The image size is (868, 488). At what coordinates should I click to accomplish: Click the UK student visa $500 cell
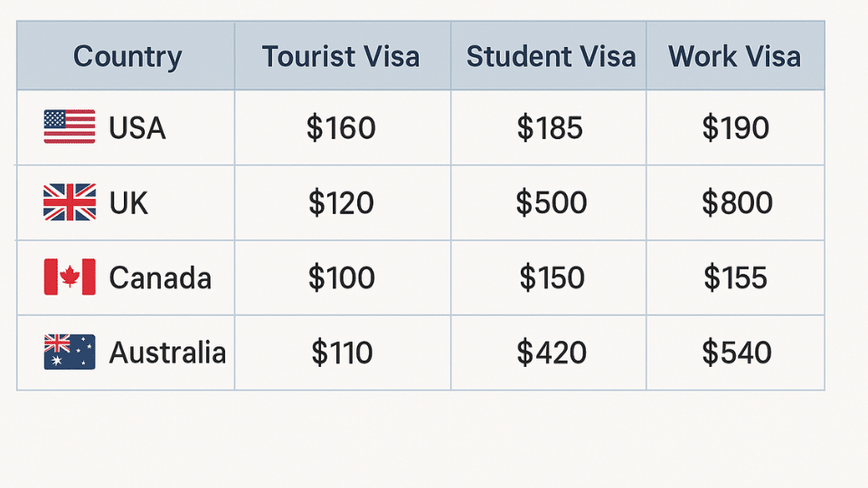coord(551,203)
